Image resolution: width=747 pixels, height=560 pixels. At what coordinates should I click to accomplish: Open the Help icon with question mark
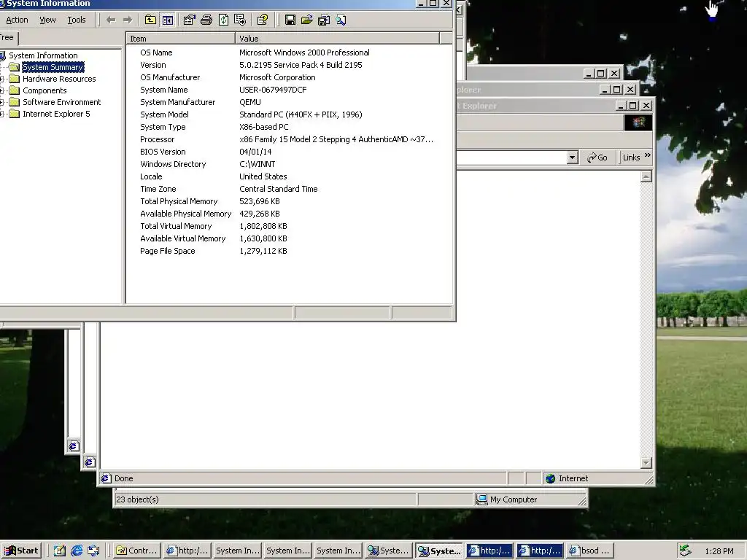[x=262, y=20]
